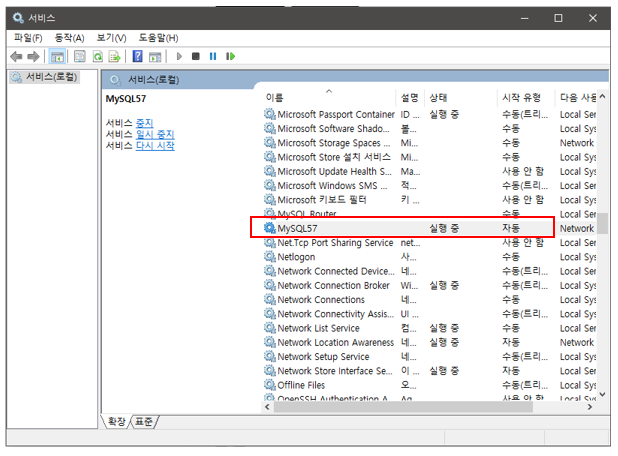Click the Forward arrow toolbar icon
The width and height of the screenshot is (618, 456).
(x=33, y=57)
